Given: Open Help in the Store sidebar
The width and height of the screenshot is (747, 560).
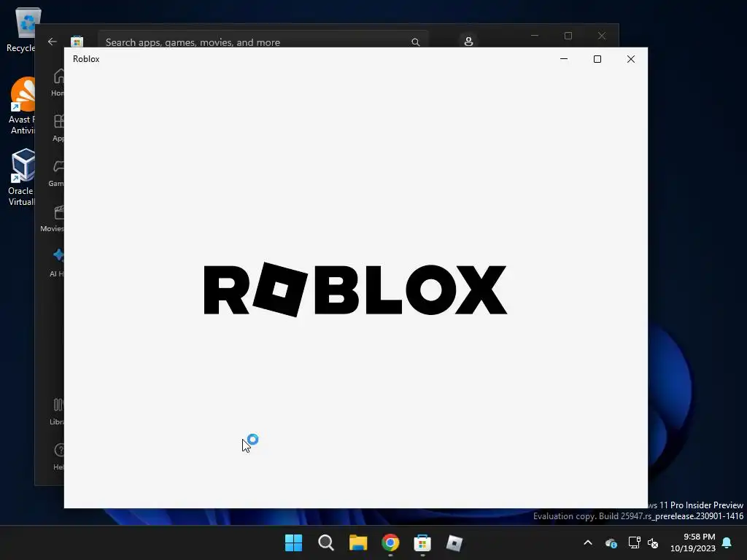Looking at the screenshot, I should pyautogui.click(x=58, y=456).
